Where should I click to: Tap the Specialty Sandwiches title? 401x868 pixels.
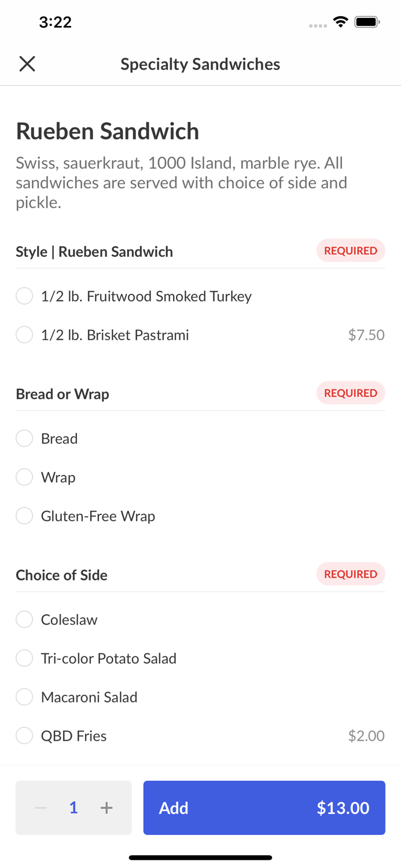coord(200,64)
